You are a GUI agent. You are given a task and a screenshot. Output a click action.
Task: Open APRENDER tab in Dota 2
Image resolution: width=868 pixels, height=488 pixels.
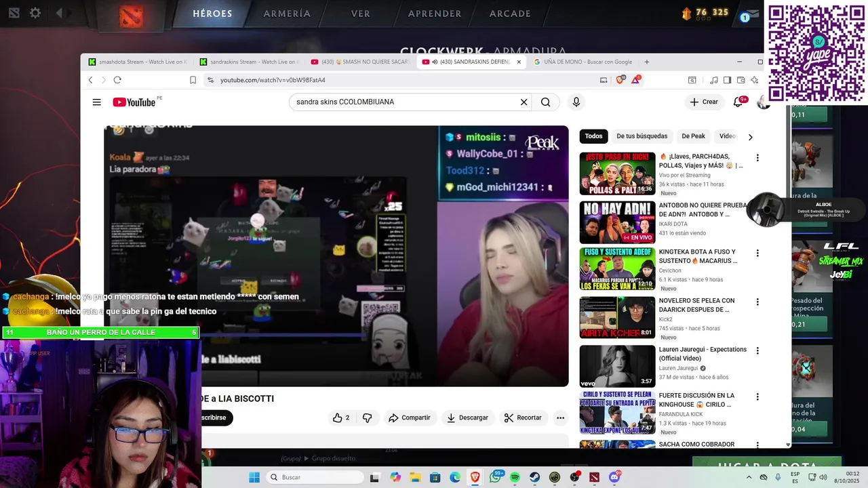pos(435,14)
